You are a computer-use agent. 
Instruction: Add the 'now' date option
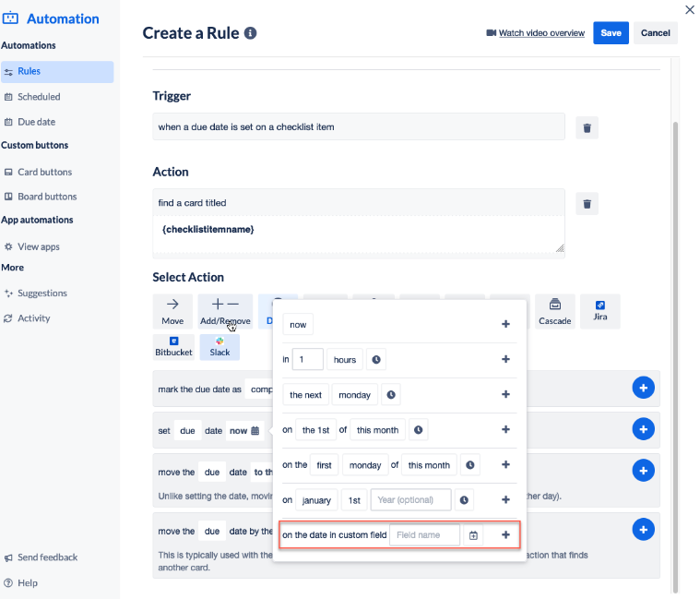pos(505,324)
